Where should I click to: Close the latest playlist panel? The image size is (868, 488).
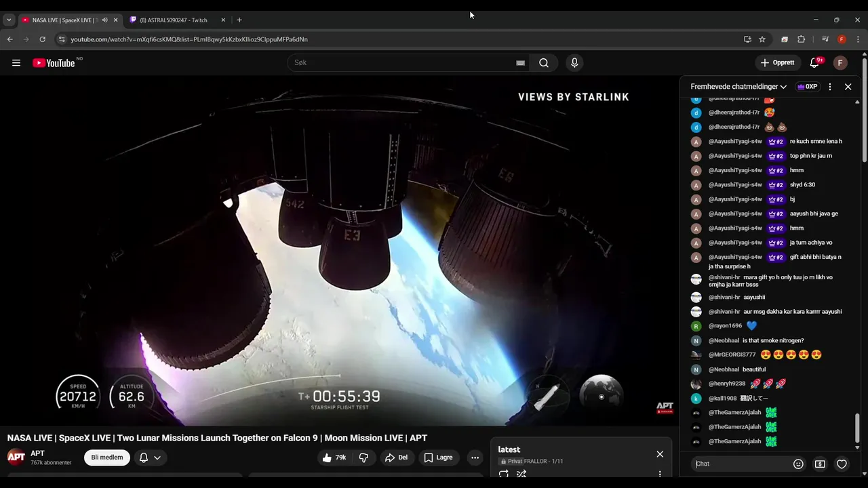coord(660,454)
